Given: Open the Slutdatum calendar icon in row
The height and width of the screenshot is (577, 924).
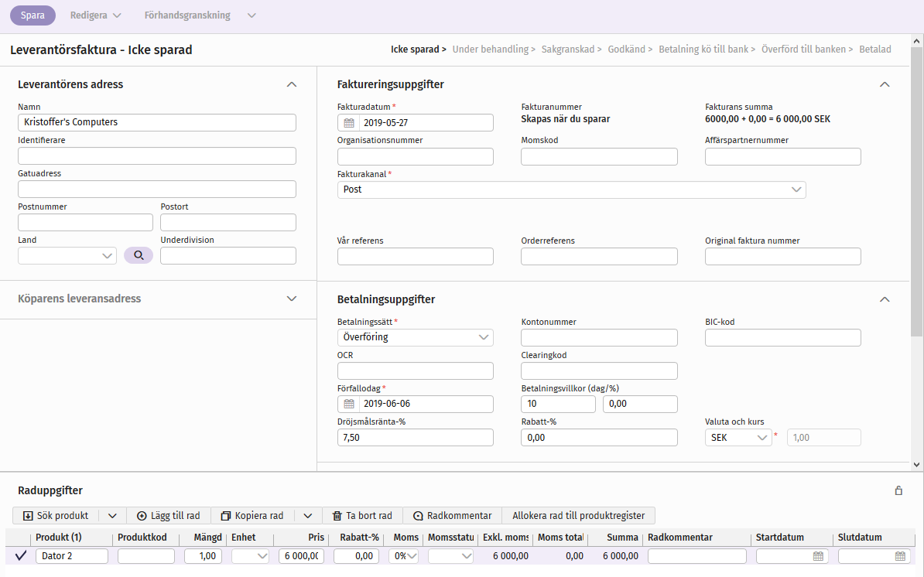Looking at the screenshot, I should (x=900, y=556).
